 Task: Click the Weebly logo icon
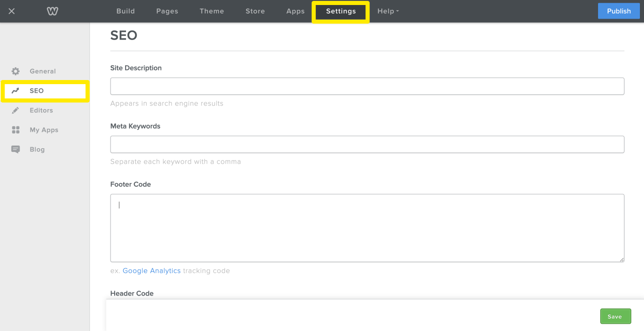[x=52, y=11]
